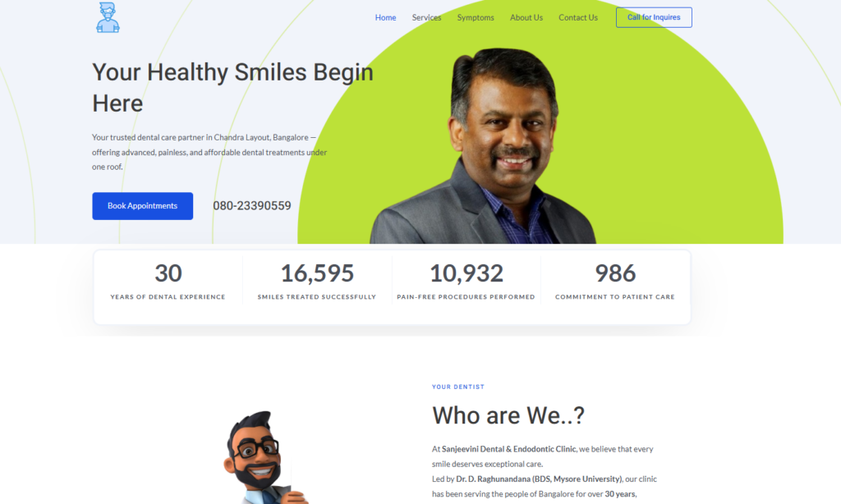Click phone number 080-23390559
Image resolution: width=841 pixels, height=504 pixels.
252,206
